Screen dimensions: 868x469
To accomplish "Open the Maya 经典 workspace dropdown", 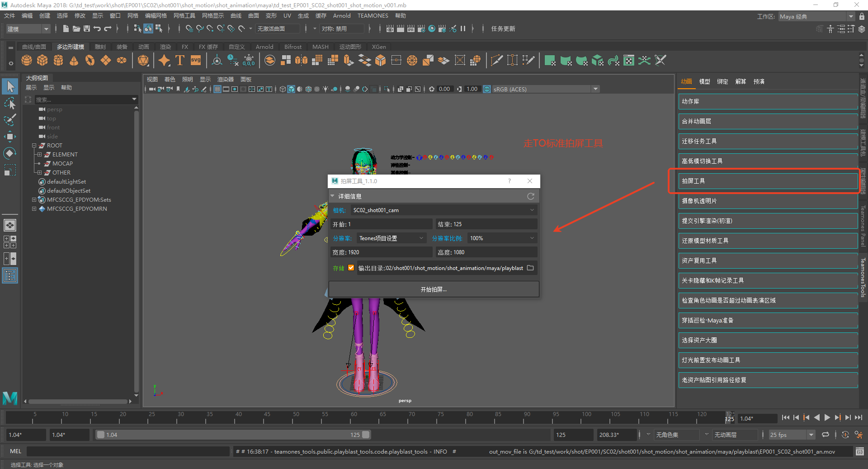I will point(816,16).
